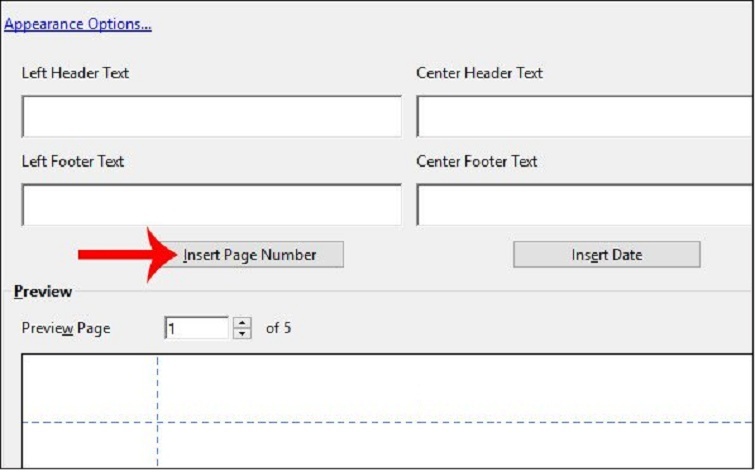The image size is (755, 472).
Task: Select the Left Footer Text input box
Action: [211, 205]
